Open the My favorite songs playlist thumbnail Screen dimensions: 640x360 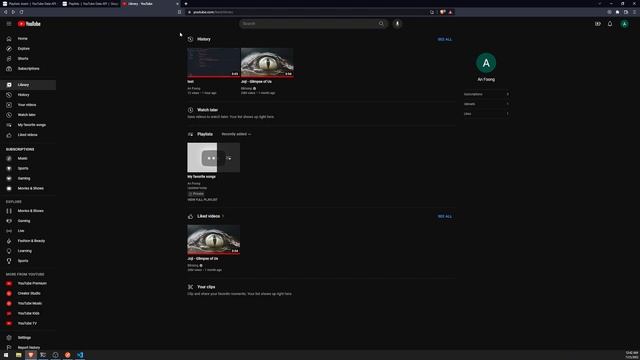tap(213, 158)
